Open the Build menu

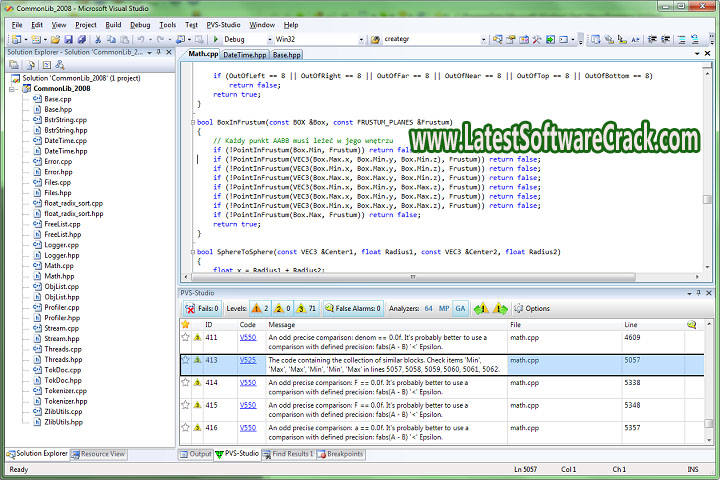(x=113, y=25)
